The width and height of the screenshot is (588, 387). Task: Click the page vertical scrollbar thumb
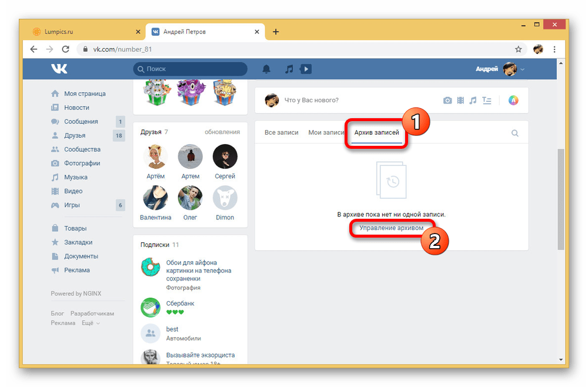coord(560,199)
